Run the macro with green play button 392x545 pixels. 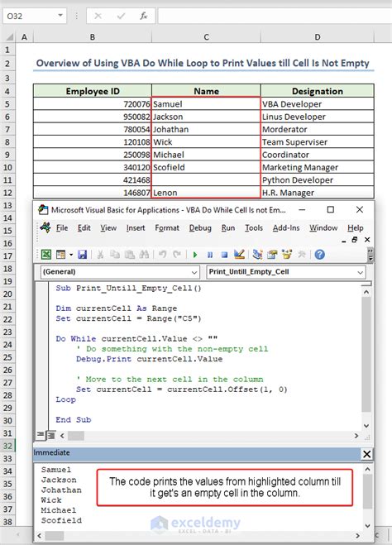click(x=195, y=255)
